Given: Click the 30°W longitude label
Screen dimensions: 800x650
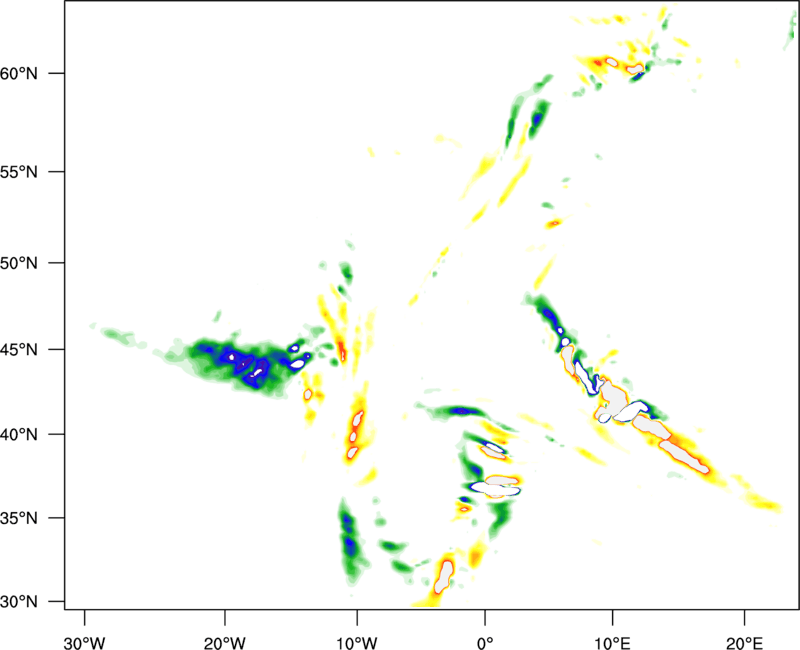Looking at the screenshot, I should pos(84,643).
